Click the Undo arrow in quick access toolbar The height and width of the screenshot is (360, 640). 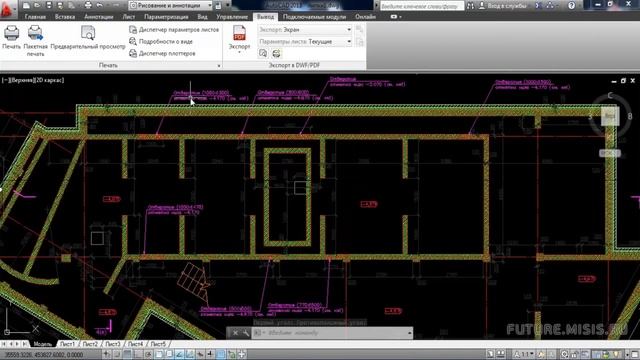[x=99, y=5]
